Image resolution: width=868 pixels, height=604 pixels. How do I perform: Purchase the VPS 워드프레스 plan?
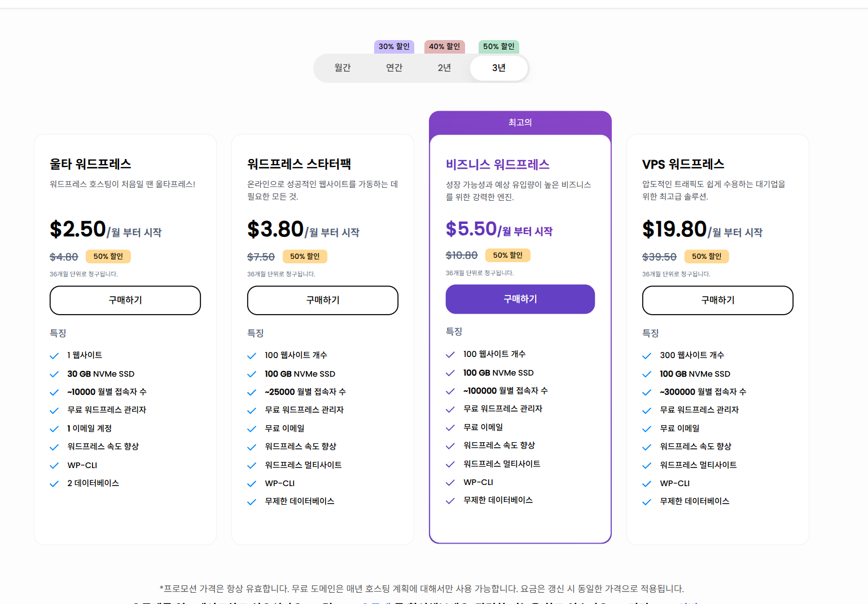click(x=718, y=300)
